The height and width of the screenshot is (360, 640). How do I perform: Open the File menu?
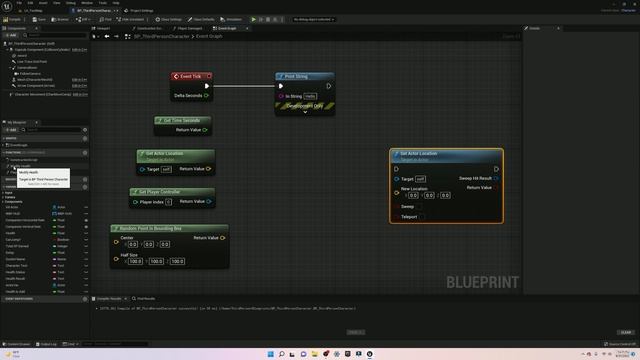pos(19,3)
